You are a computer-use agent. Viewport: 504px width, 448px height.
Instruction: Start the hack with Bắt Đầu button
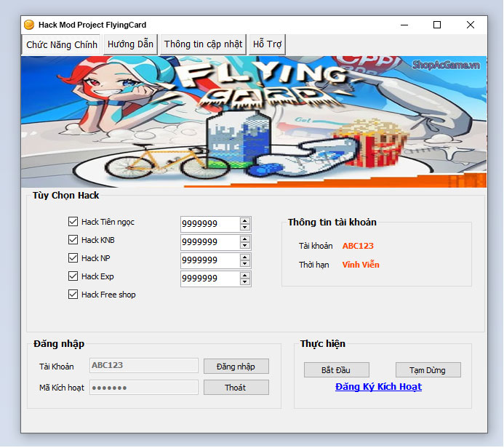tap(337, 370)
